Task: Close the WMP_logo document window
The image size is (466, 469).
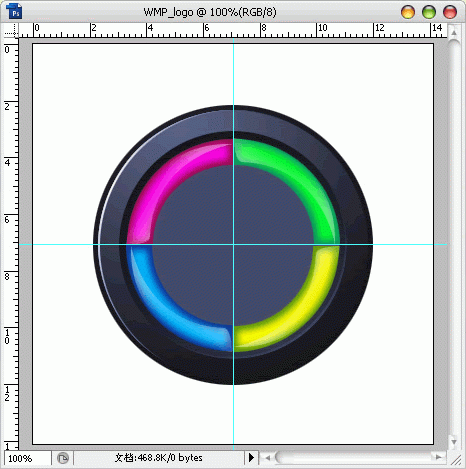Action: 450,12
